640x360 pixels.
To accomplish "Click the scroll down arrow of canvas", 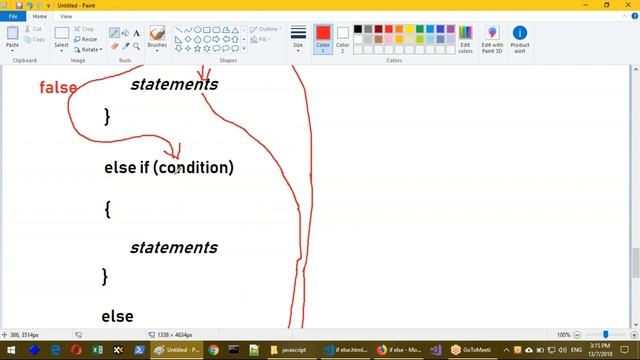I will pos(636,325).
